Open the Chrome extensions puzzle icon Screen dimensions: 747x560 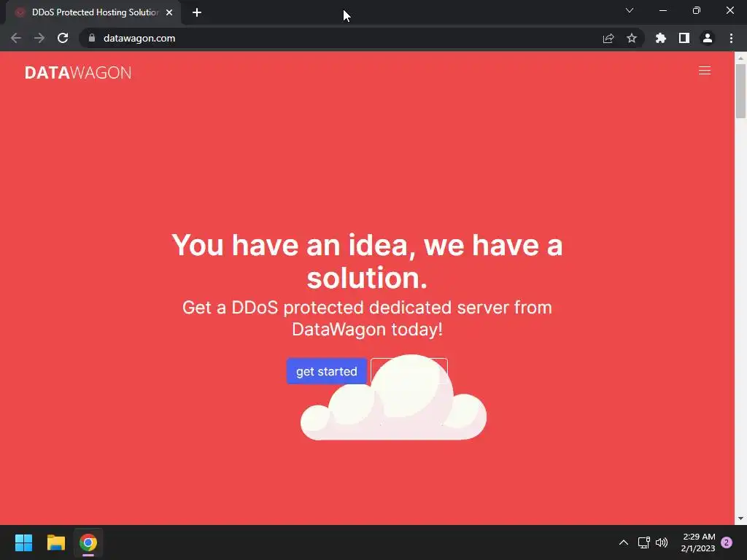pyautogui.click(x=660, y=38)
